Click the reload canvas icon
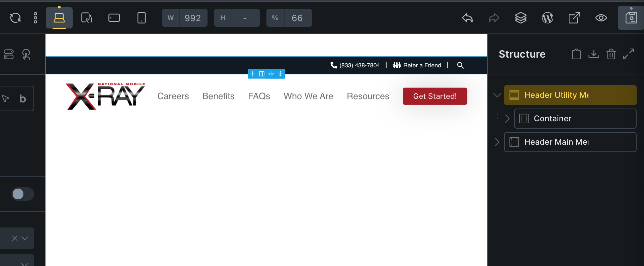 pos(15,18)
